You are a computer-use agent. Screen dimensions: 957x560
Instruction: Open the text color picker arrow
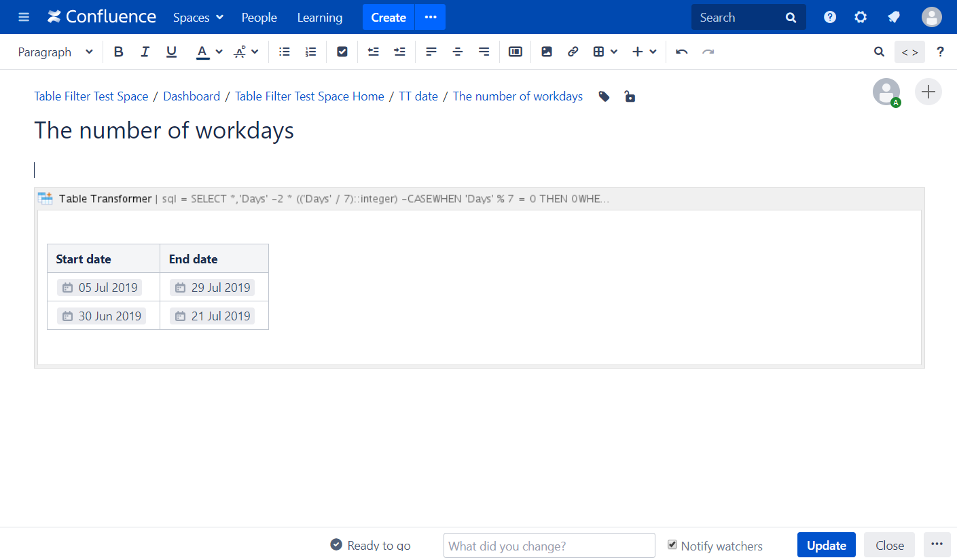coord(219,52)
